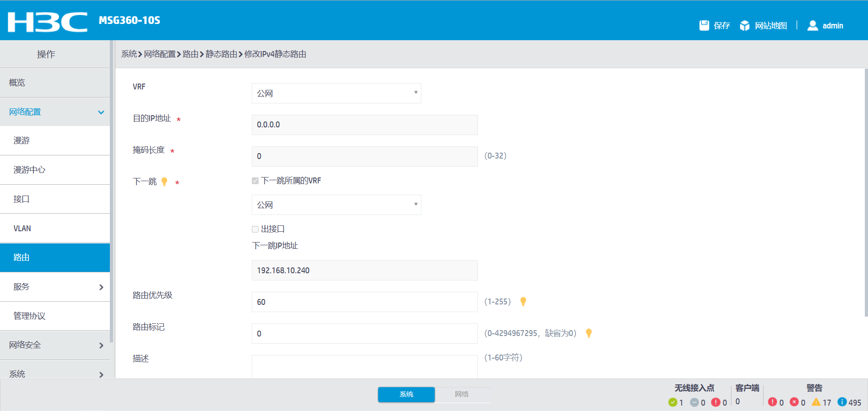
Task: Open the site map cube icon
Action: tap(745, 26)
